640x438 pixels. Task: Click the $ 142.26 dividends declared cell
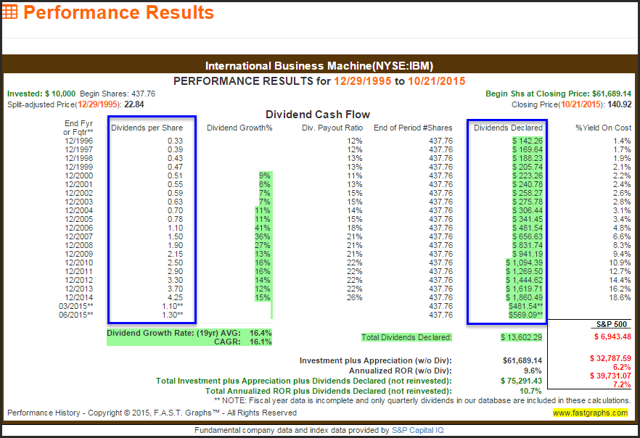(528, 141)
